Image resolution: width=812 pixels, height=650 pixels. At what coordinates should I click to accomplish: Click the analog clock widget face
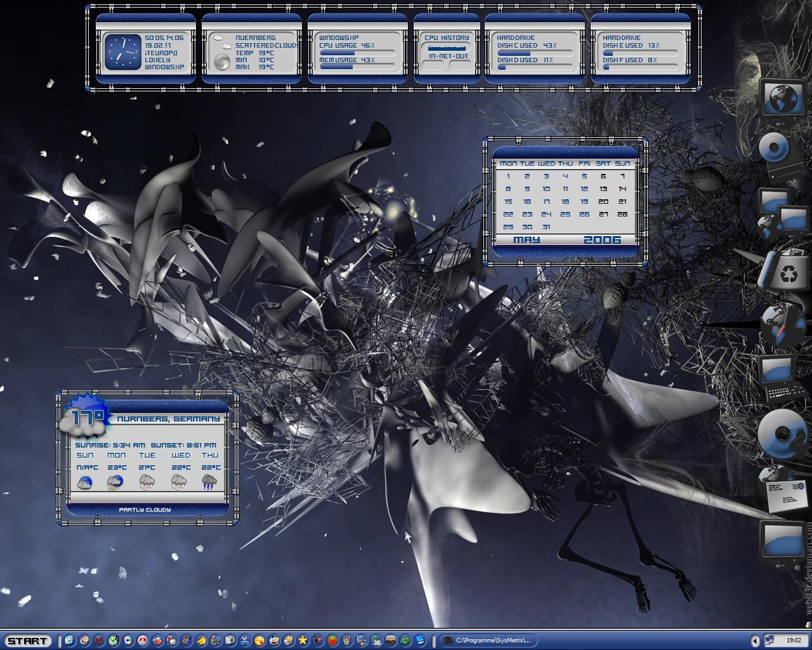pyautogui.click(x=122, y=52)
